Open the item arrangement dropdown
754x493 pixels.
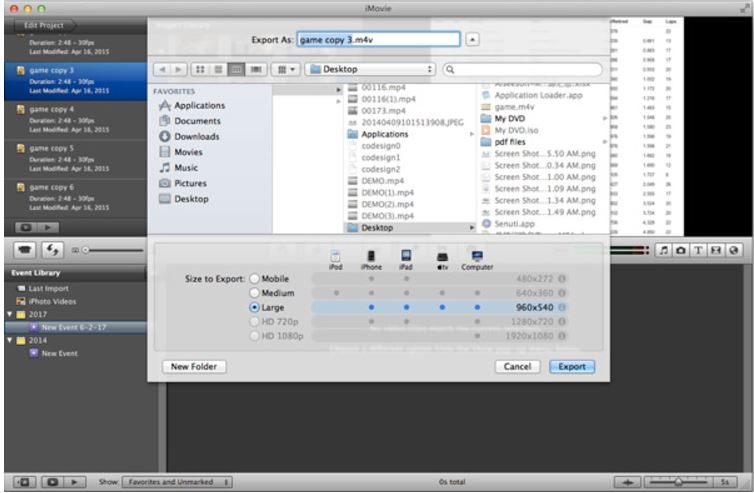point(286,69)
